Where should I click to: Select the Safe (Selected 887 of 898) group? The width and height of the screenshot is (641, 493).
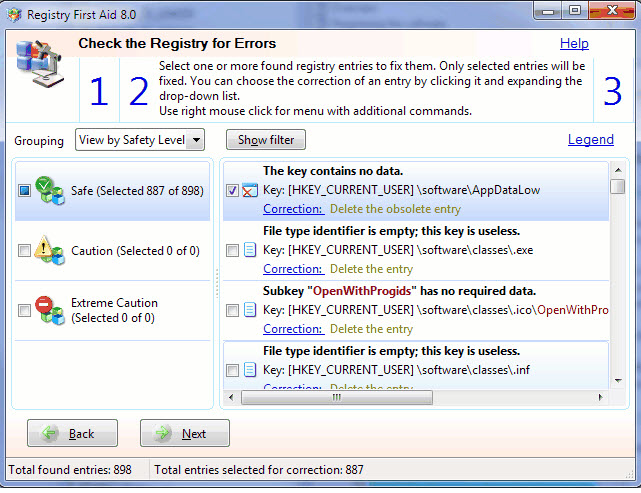(x=112, y=191)
